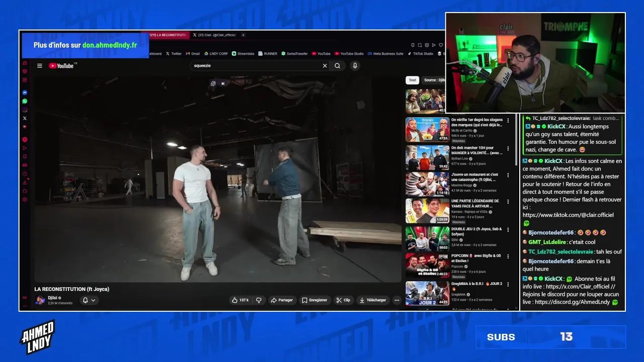Skip to next video icon on player
The width and height of the screenshot is (644, 362).
point(223,83)
